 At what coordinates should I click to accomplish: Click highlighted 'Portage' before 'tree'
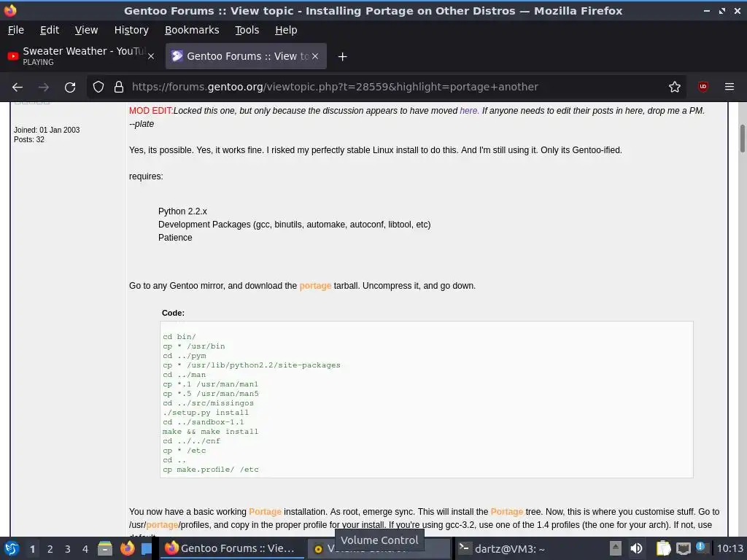tap(507, 511)
